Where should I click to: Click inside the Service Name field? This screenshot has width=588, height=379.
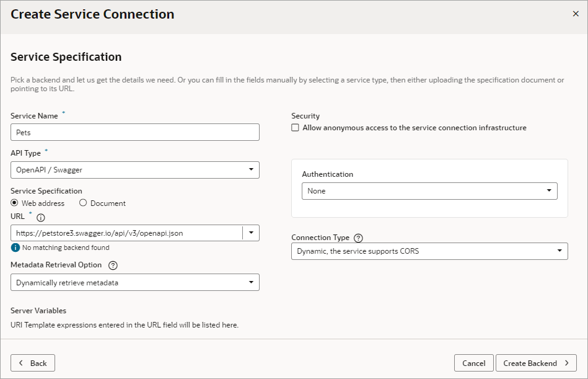[x=134, y=132]
